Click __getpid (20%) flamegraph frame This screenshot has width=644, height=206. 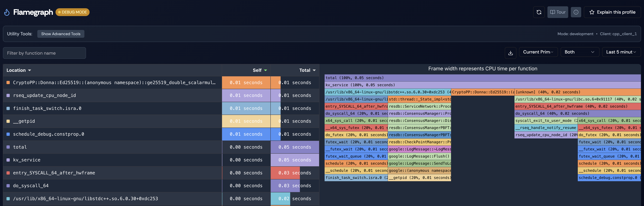[420, 178]
